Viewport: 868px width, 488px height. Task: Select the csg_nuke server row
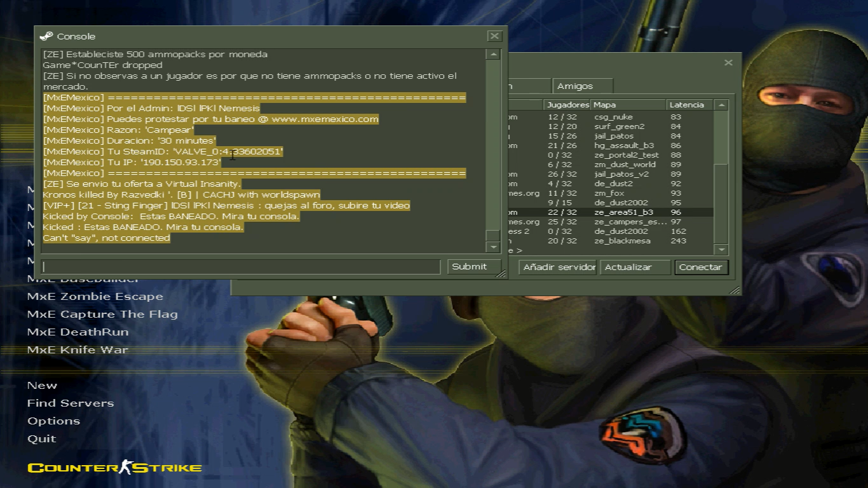point(611,117)
